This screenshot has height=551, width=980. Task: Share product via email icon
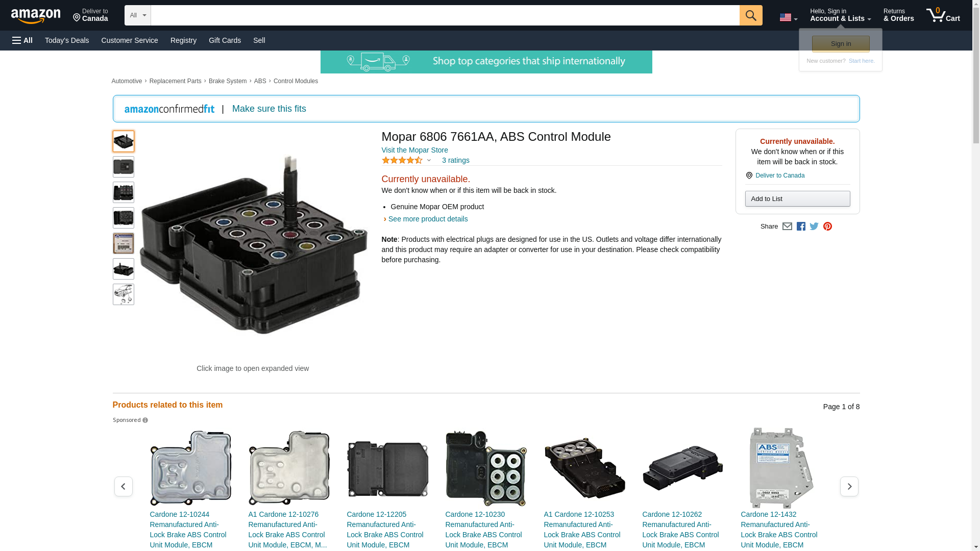pos(787,227)
